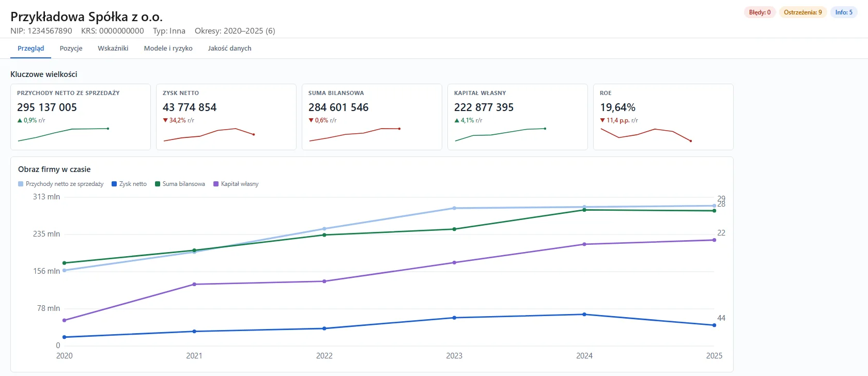Screen dimensions: 868x376
Task: Open the Przychody netto ze sprzedaży card
Action: [81, 117]
